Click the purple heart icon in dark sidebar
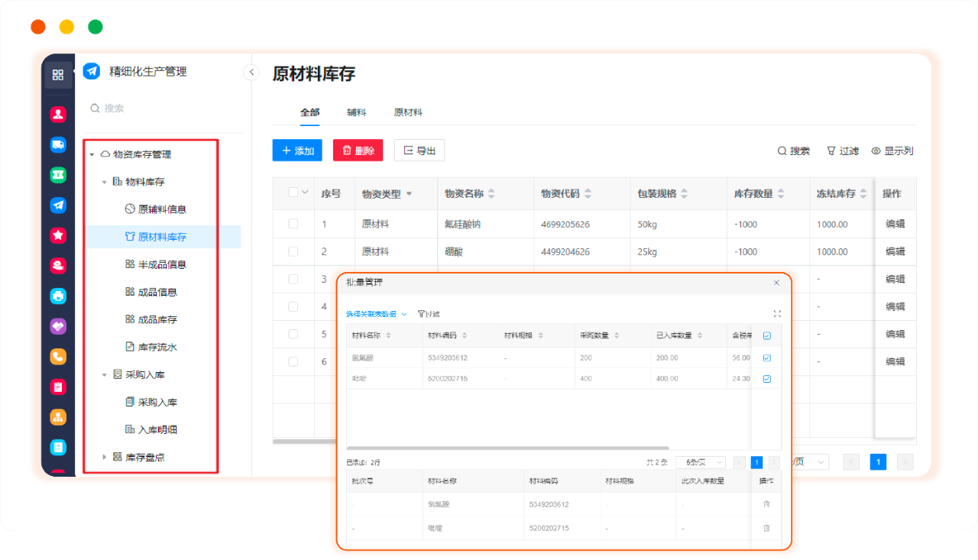The image size is (978, 560). [x=58, y=326]
